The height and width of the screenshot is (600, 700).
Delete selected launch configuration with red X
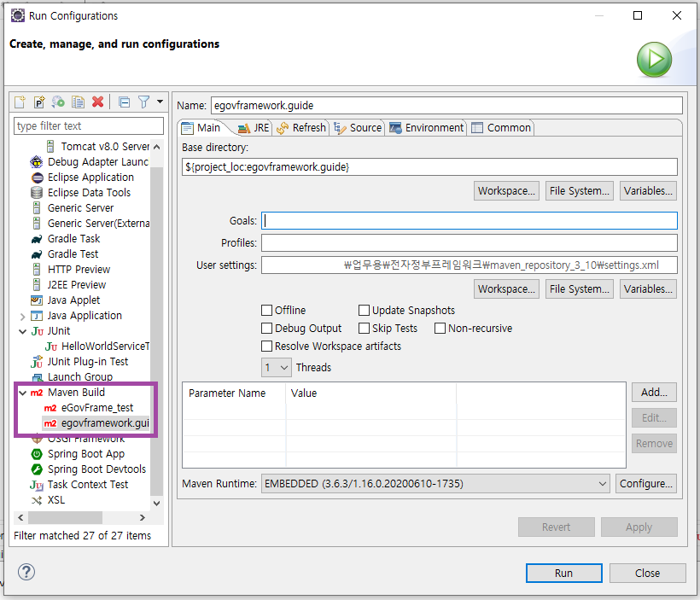click(98, 102)
